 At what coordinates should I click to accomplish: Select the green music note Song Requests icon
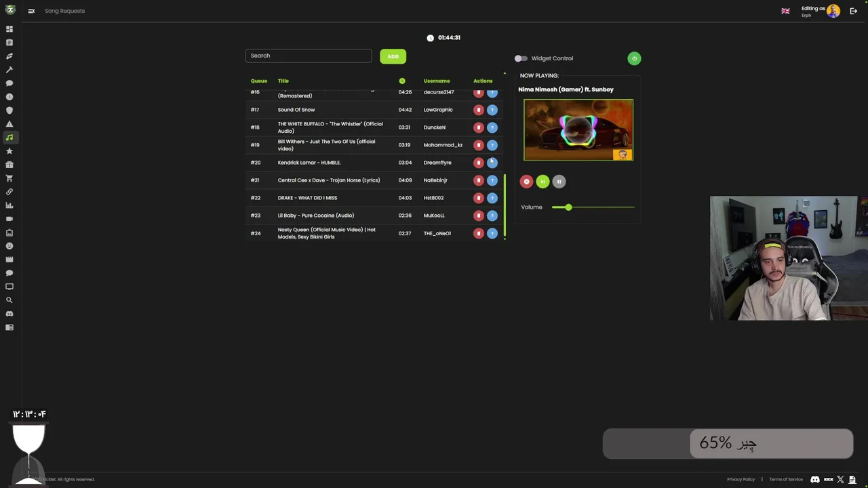(9, 138)
